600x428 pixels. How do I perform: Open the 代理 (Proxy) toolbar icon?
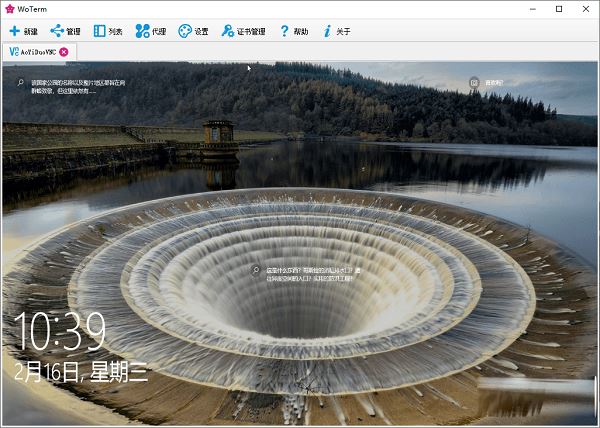[x=142, y=31]
